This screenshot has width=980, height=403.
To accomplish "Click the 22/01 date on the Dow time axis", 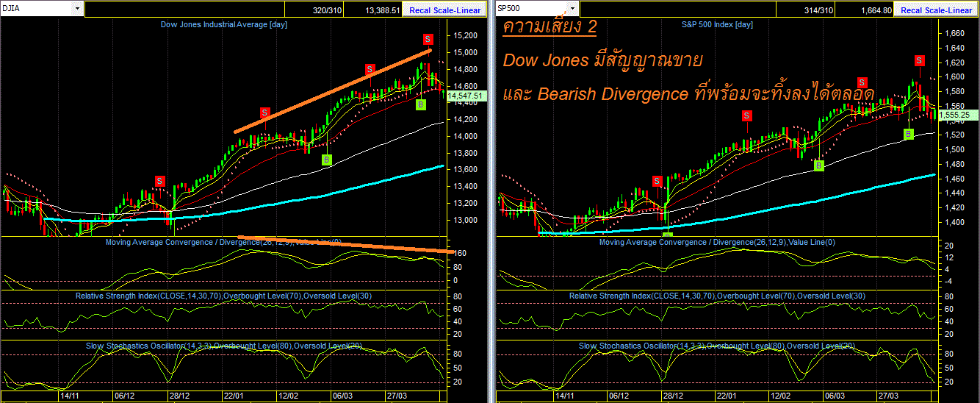I will click(234, 396).
